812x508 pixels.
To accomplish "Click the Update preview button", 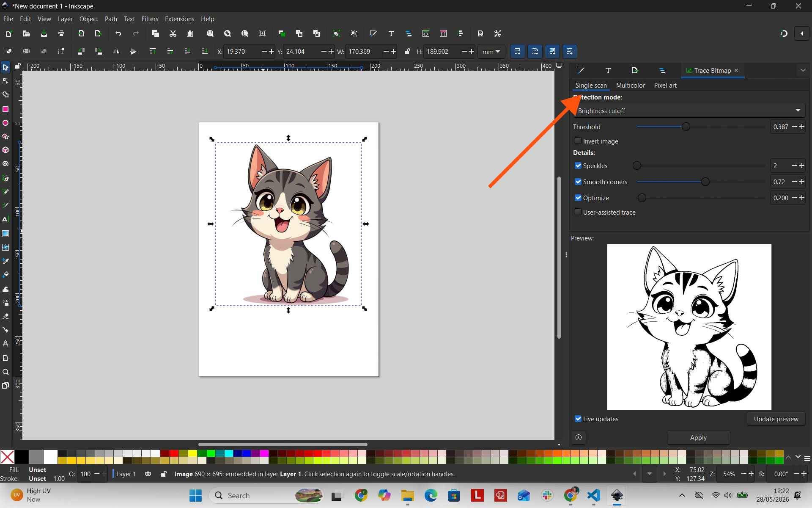I will pos(776,419).
